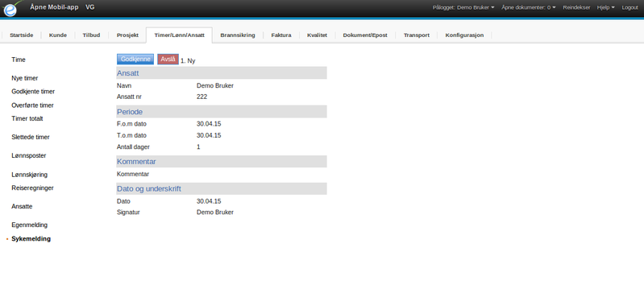Click the Reindekser link
The image size is (644, 301).
576,7
